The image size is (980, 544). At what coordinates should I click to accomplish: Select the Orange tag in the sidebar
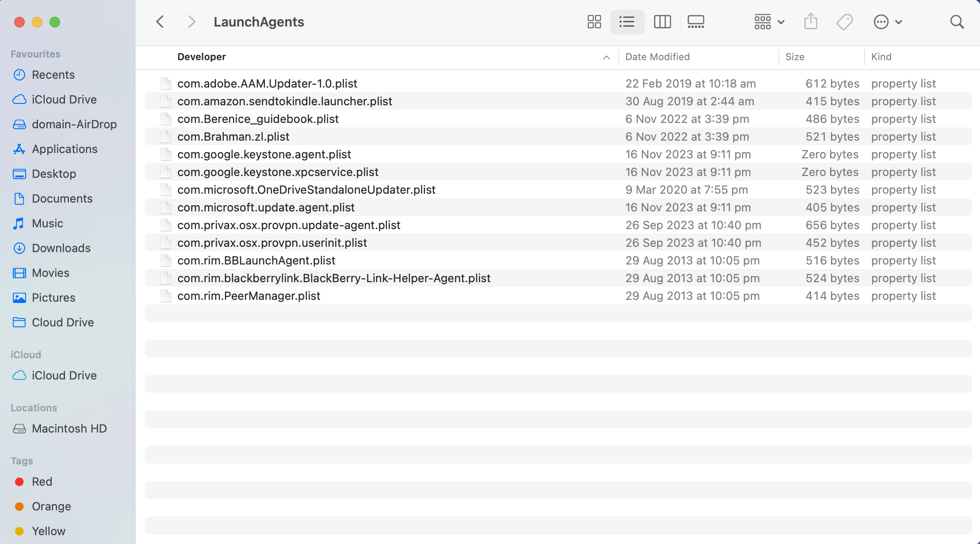point(51,506)
